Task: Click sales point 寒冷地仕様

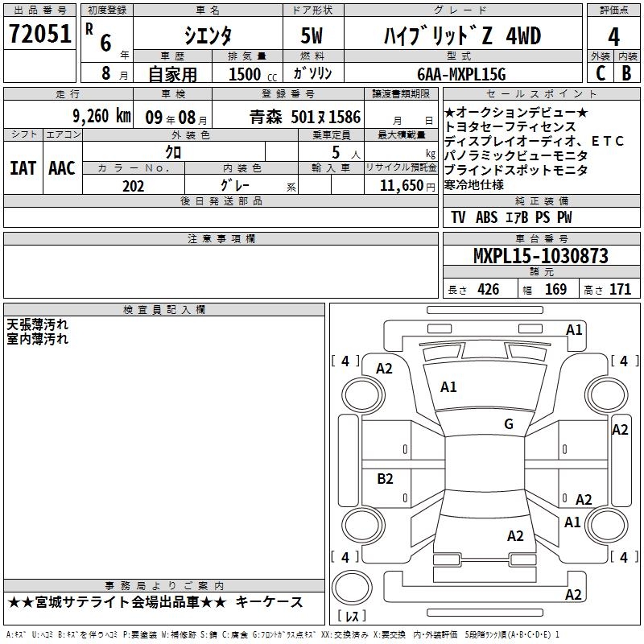Action: (474, 185)
